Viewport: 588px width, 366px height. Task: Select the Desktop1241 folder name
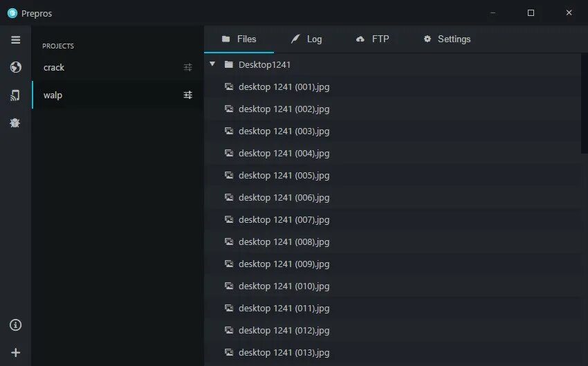click(x=264, y=64)
